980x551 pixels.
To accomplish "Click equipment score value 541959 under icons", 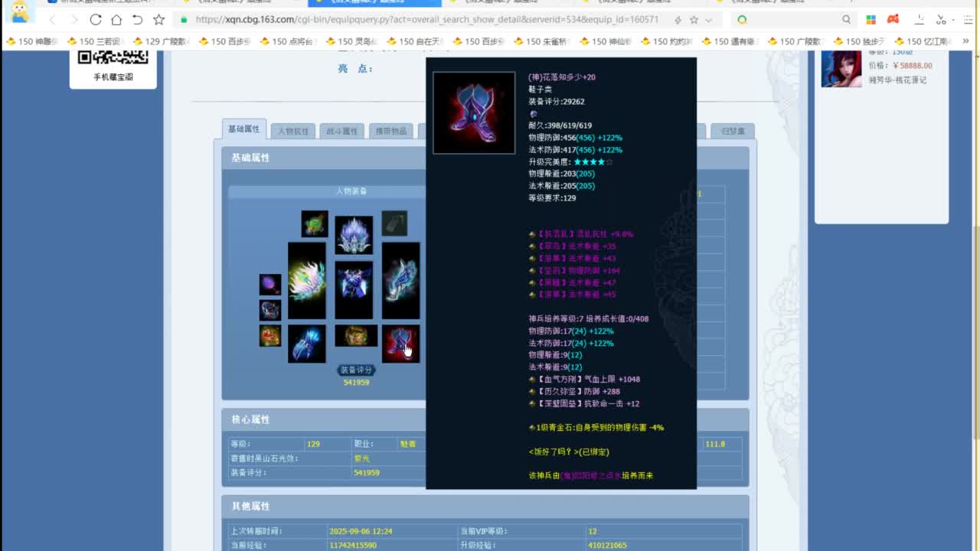I will pyautogui.click(x=356, y=382).
